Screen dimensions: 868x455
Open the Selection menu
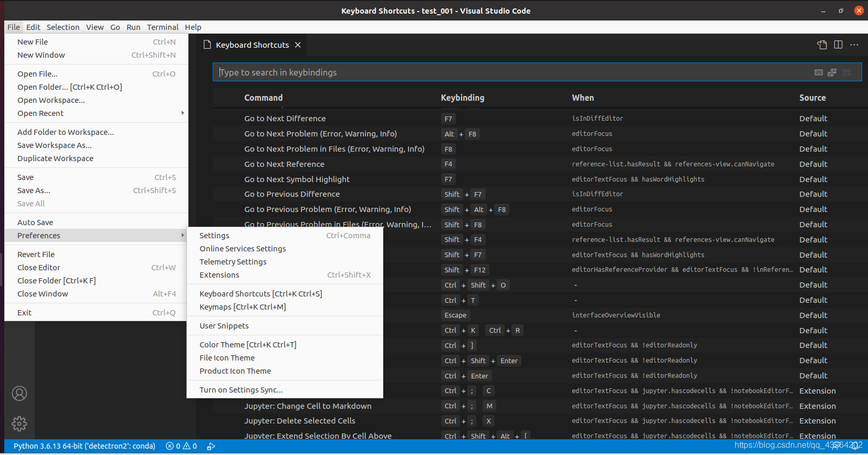63,27
